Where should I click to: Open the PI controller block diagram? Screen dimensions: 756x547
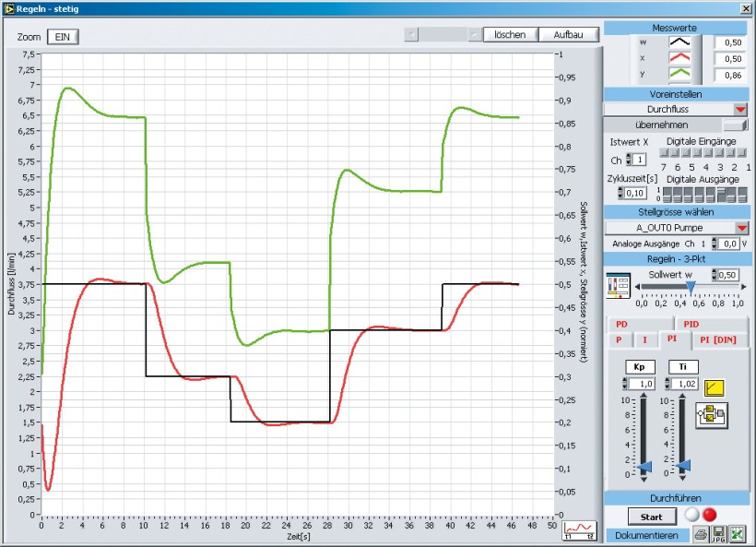click(714, 415)
